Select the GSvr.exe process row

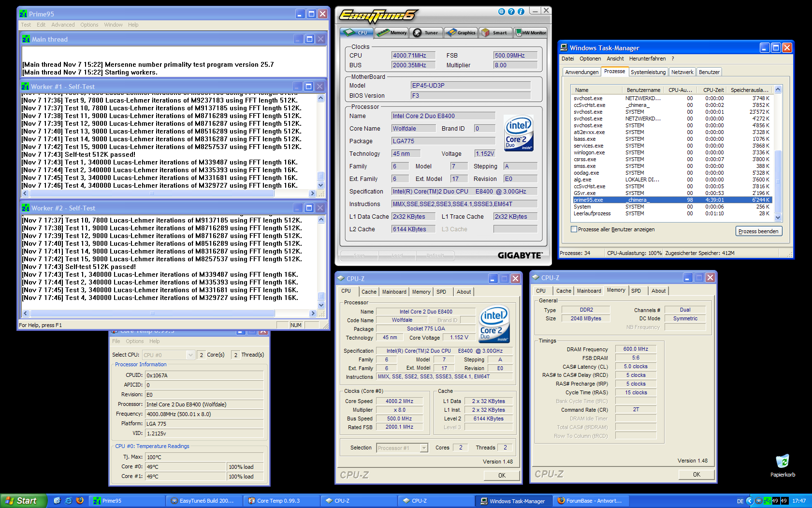(672, 193)
